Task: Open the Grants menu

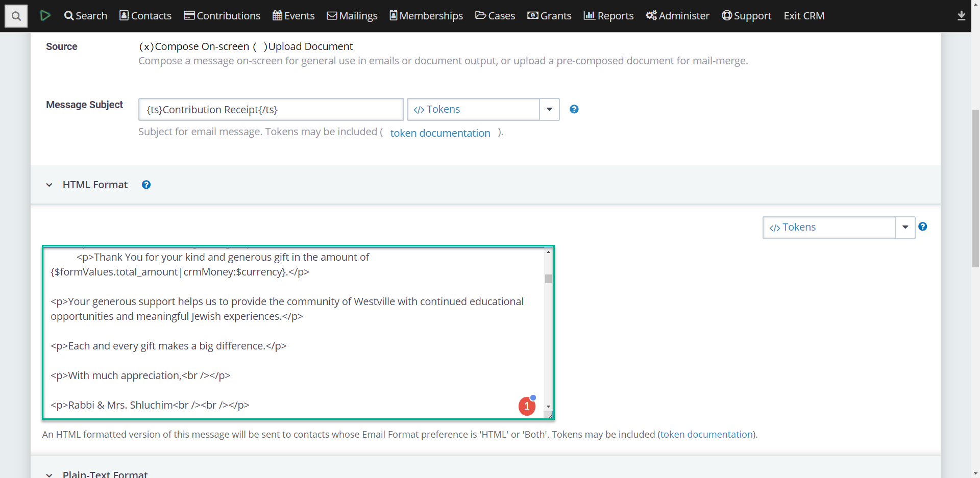Action: pyautogui.click(x=549, y=16)
